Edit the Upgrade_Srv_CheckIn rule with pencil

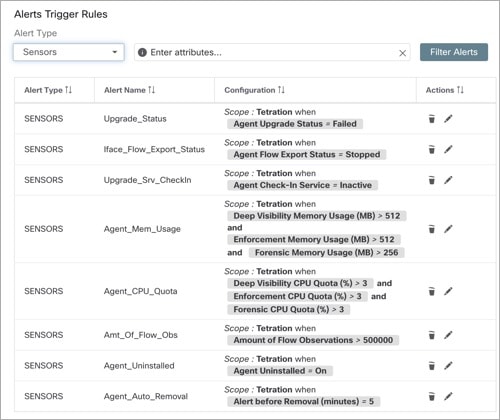pos(448,180)
